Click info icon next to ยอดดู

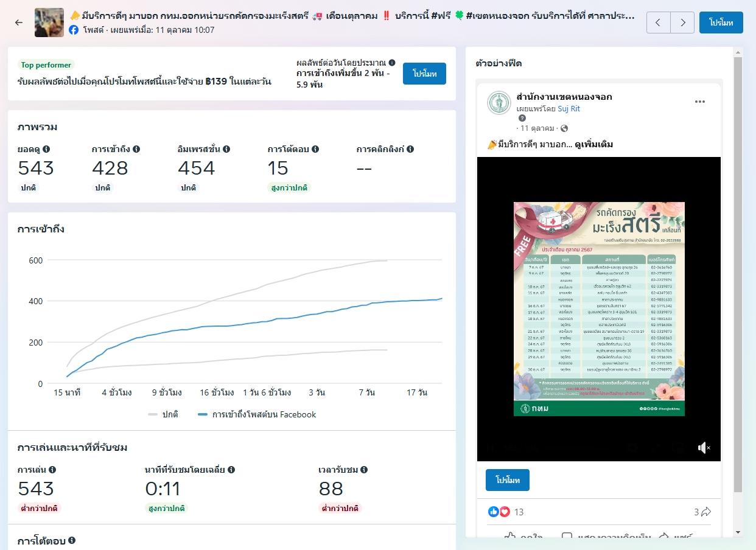46,149
